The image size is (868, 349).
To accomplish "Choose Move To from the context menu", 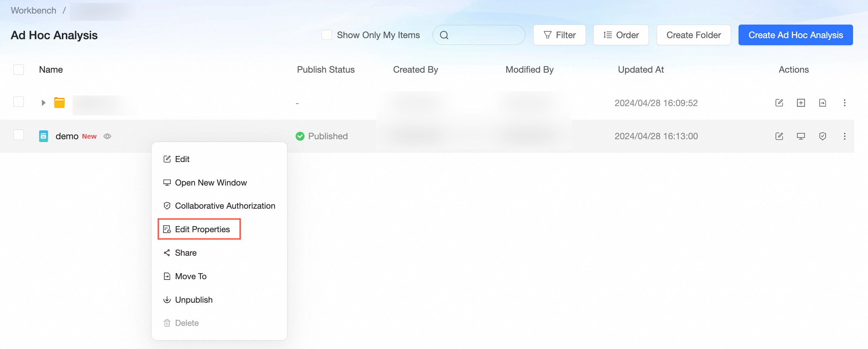I will (219, 276).
